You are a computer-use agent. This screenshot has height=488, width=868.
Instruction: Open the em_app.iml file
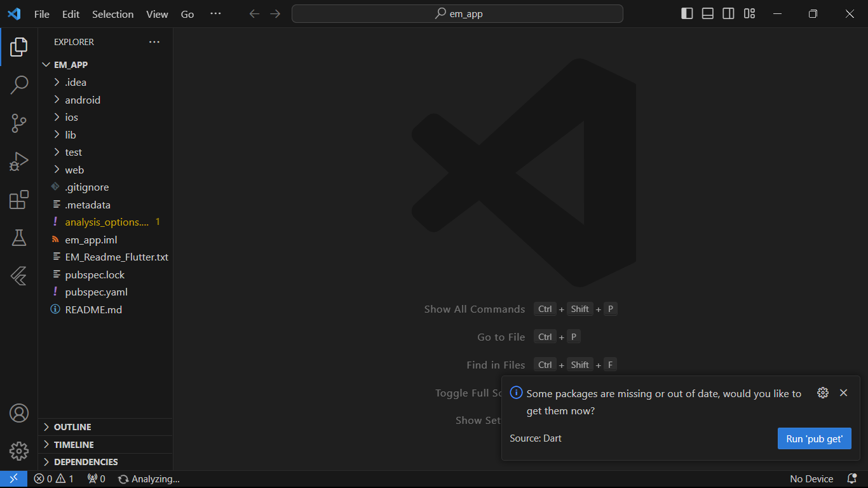point(105,240)
